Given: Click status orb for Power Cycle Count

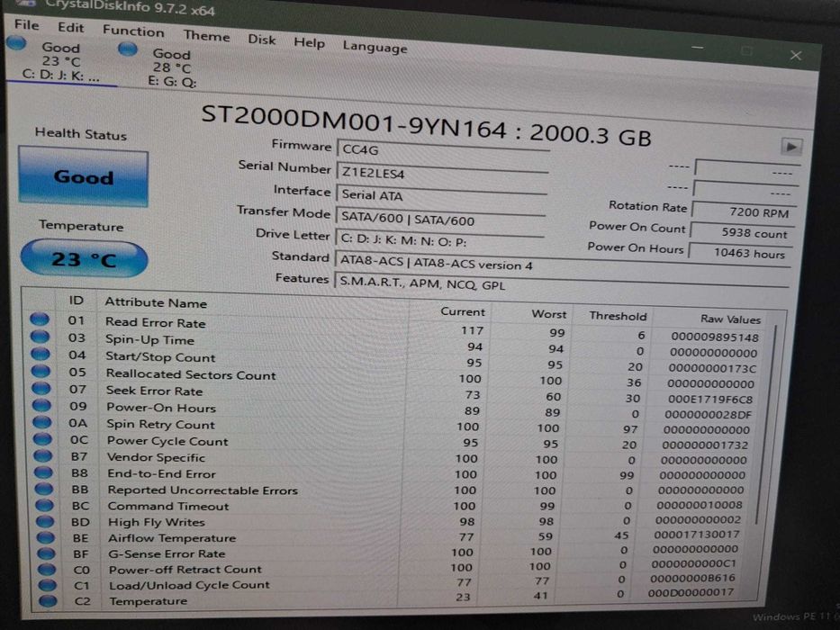Looking at the screenshot, I should (43, 439).
